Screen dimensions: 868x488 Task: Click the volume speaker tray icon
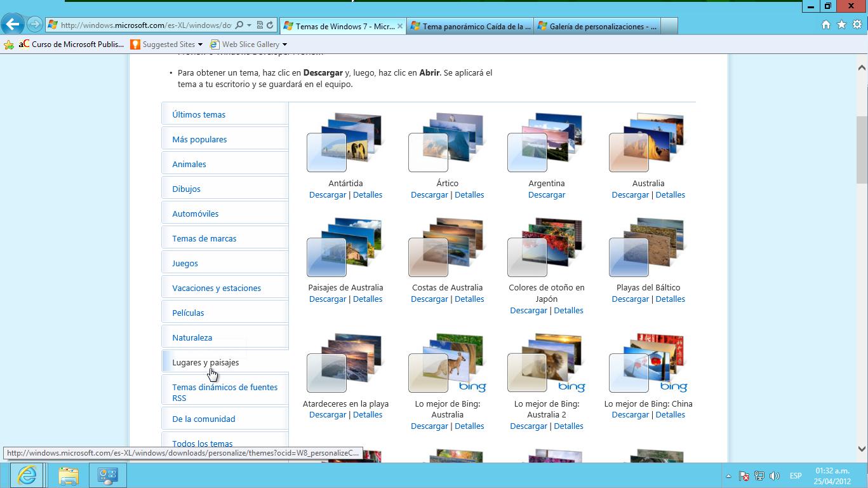click(x=774, y=476)
